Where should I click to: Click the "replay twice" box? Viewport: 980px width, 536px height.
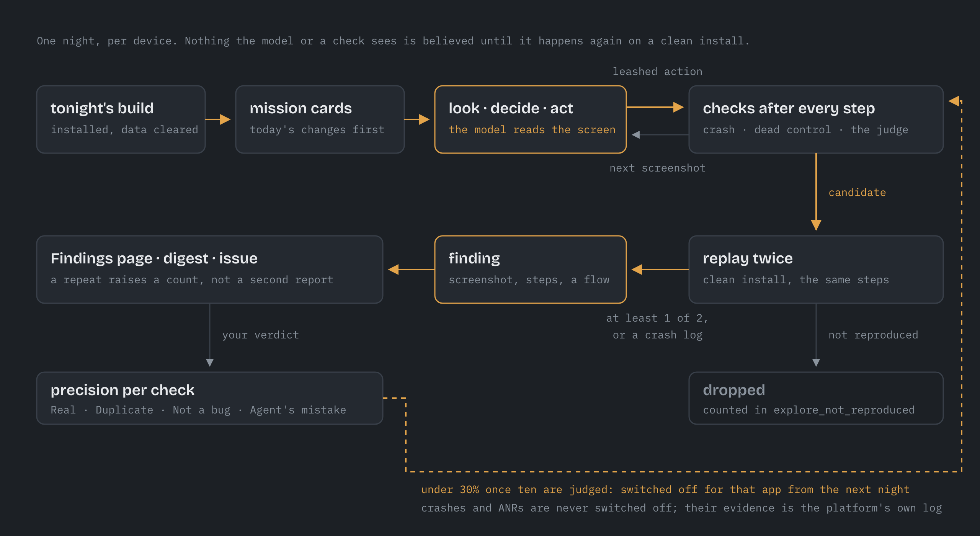[816, 270]
